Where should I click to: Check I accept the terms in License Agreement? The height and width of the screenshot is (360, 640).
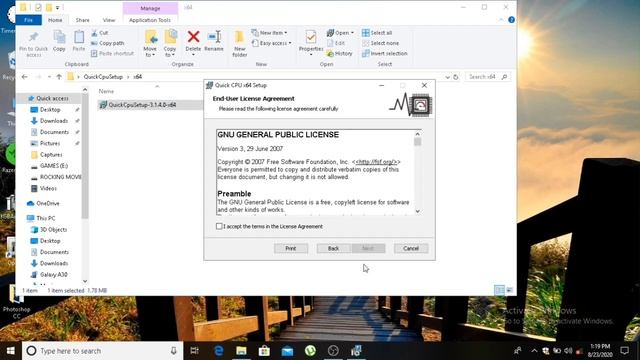pos(219,226)
